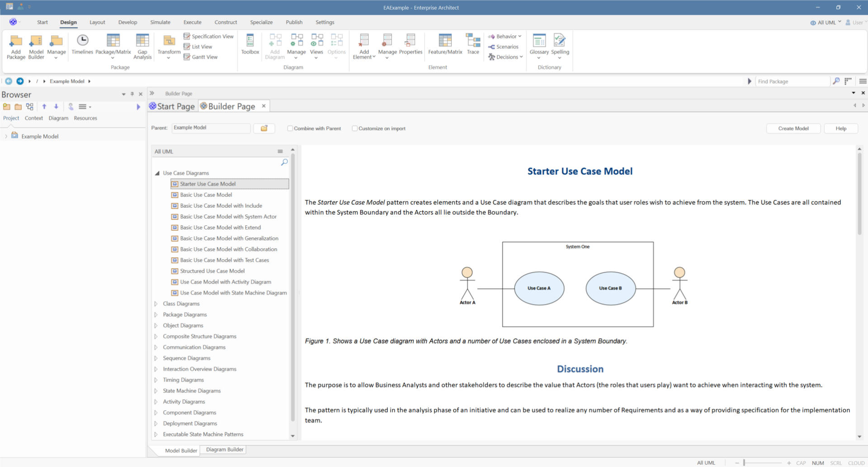Open the diagram Toolbox
The height and width of the screenshot is (467, 868).
click(250, 44)
